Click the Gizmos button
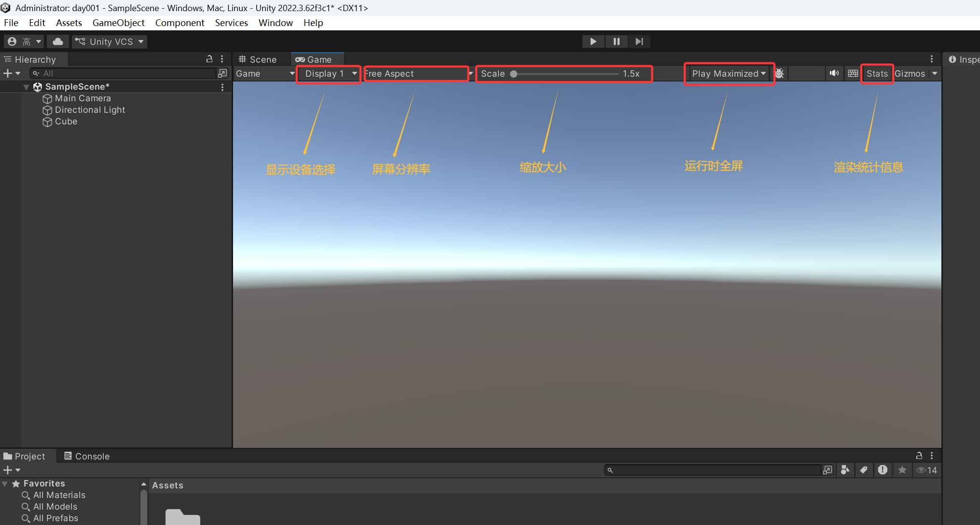 click(910, 73)
